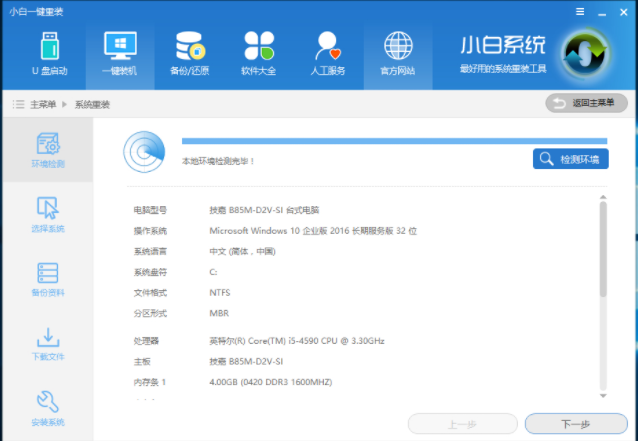638x441 pixels.
Task: Click the environment detection progress bar
Action: point(393,142)
